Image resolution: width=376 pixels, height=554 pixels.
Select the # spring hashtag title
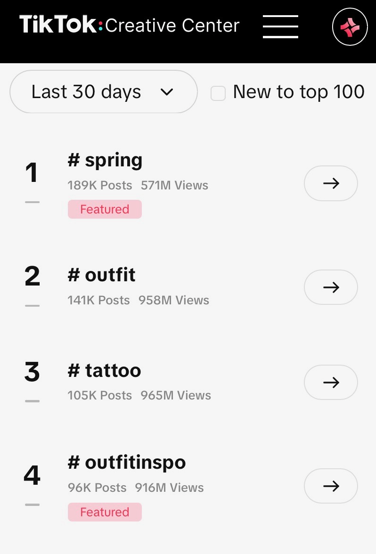(105, 160)
